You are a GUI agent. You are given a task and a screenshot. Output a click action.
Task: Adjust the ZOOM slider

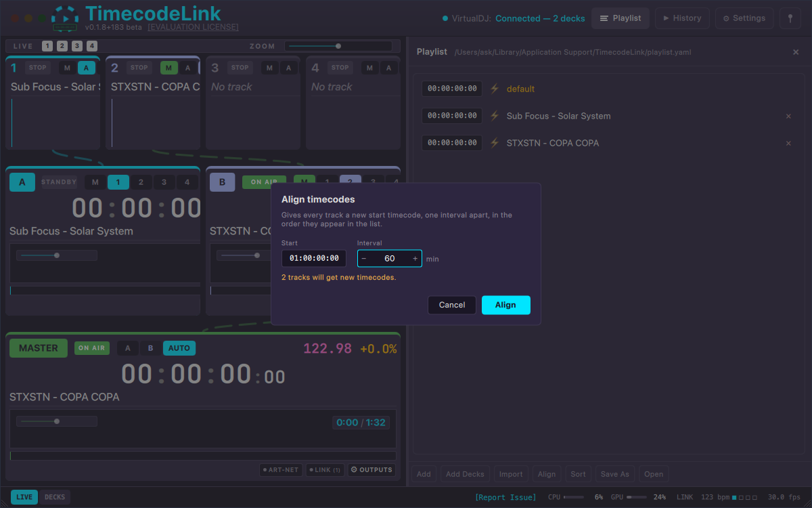point(338,46)
